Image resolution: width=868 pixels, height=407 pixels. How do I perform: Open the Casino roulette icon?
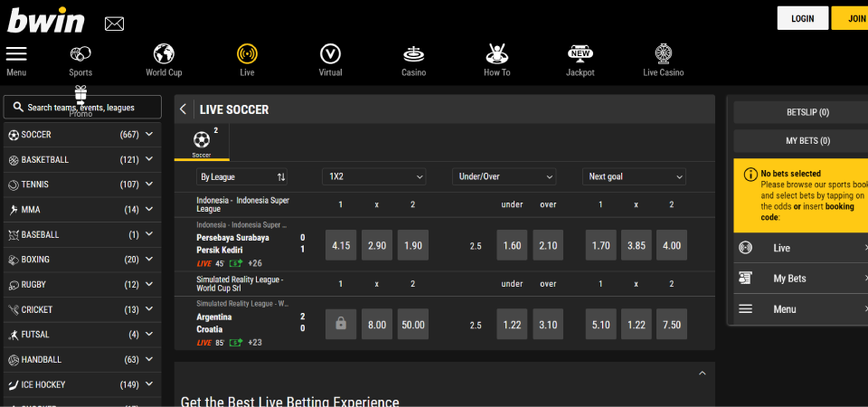coord(413,53)
